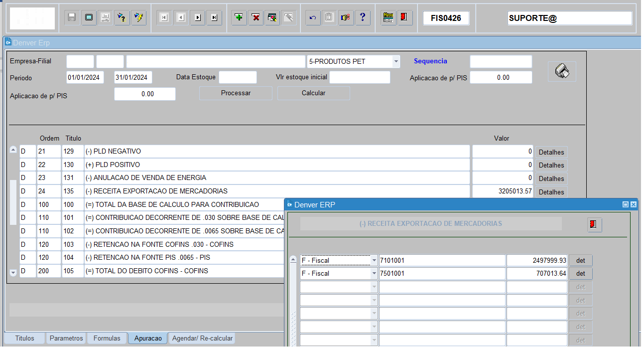Click the value 2497999.93 in dialog

[x=537, y=260]
